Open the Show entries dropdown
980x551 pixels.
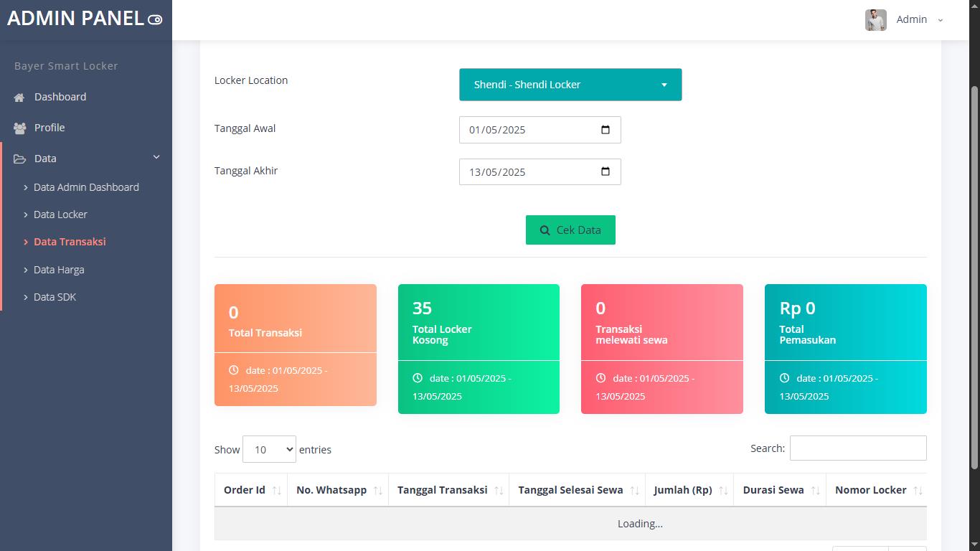click(x=269, y=449)
